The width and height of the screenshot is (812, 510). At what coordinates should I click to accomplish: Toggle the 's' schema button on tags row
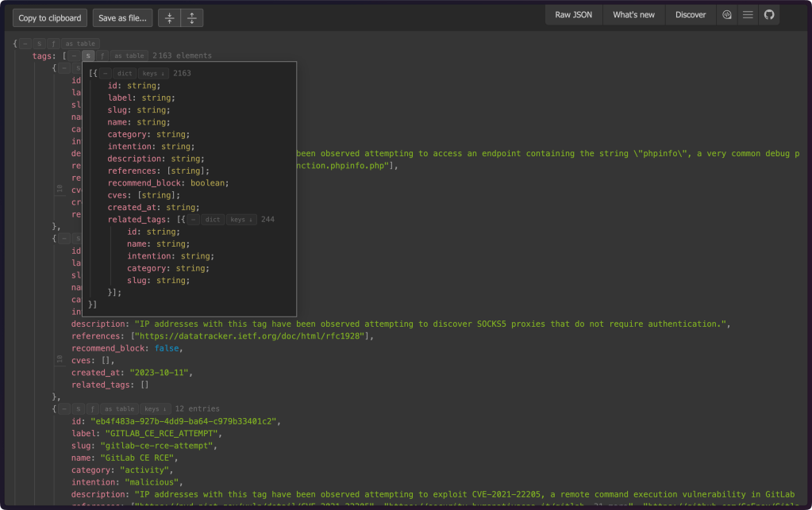88,56
